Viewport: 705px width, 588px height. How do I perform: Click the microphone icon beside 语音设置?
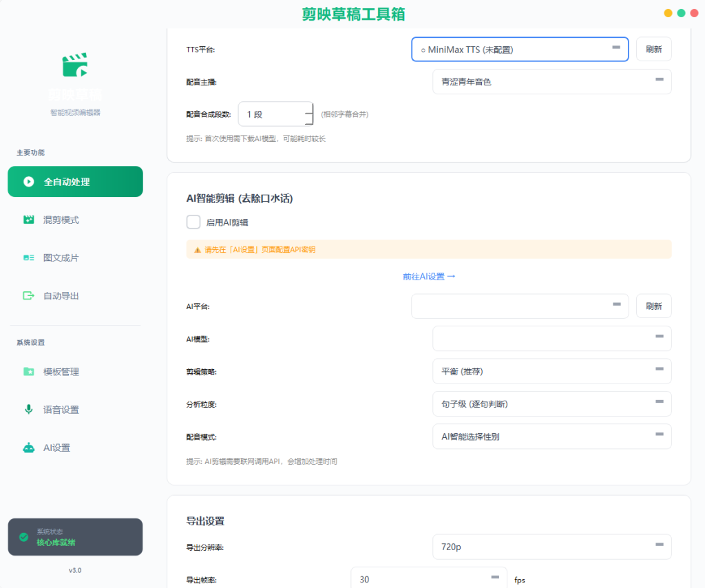tap(29, 409)
